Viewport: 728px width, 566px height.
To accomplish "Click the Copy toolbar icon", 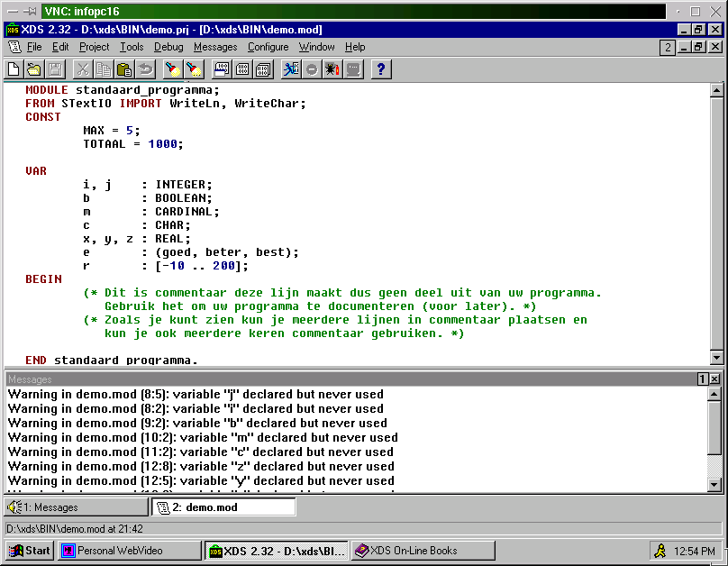I will (x=103, y=69).
